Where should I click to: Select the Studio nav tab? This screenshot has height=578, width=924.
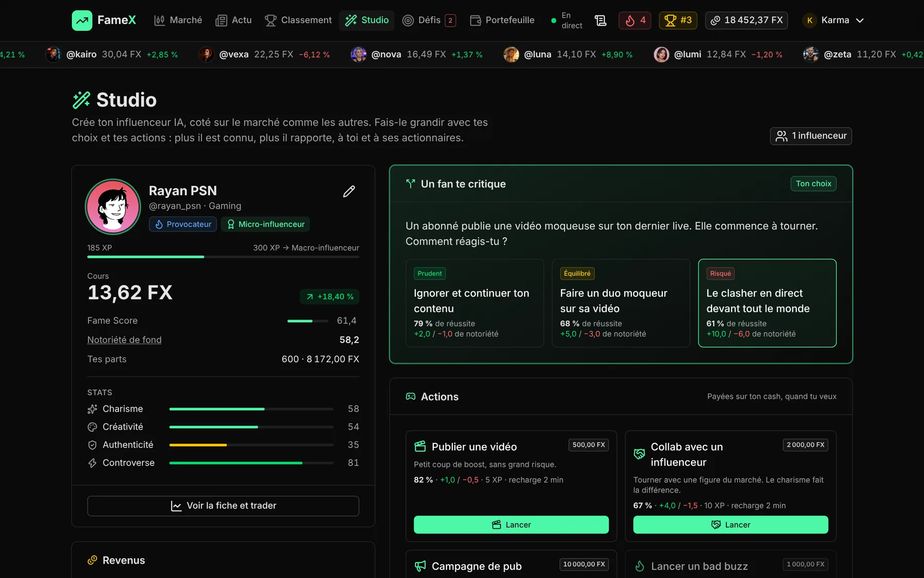[x=367, y=21]
